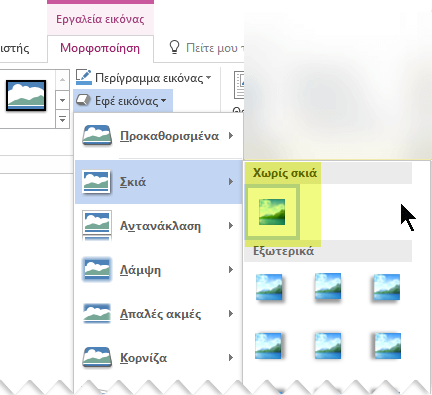The width and height of the screenshot is (432, 395).
Task: Click the Περίγραμμα εικόνας pen icon
Action: click(83, 77)
